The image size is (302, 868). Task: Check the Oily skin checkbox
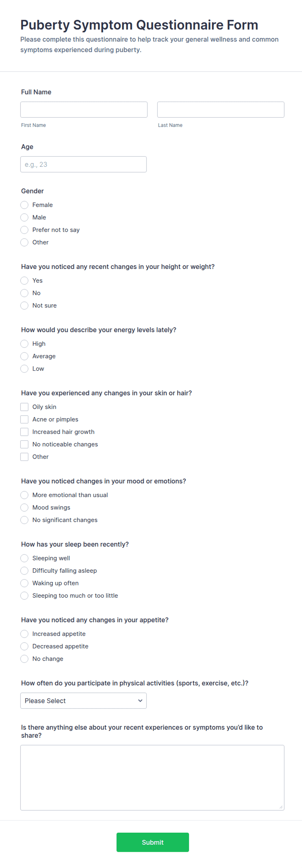pos(24,407)
